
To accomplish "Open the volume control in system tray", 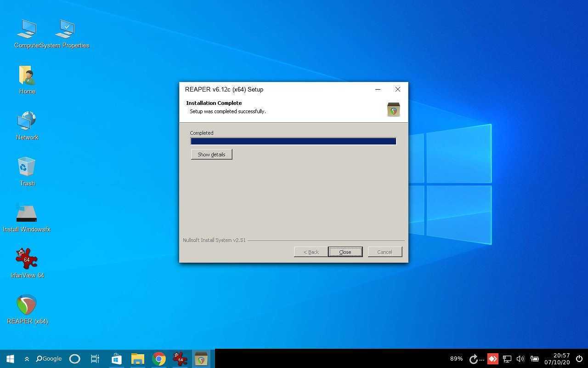I will click(x=520, y=359).
